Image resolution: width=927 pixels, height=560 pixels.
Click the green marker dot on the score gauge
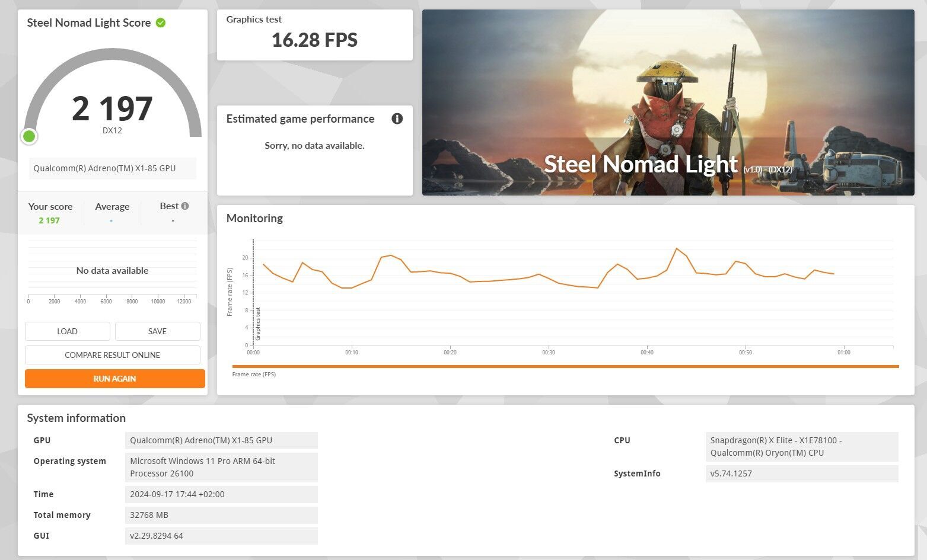[29, 136]
